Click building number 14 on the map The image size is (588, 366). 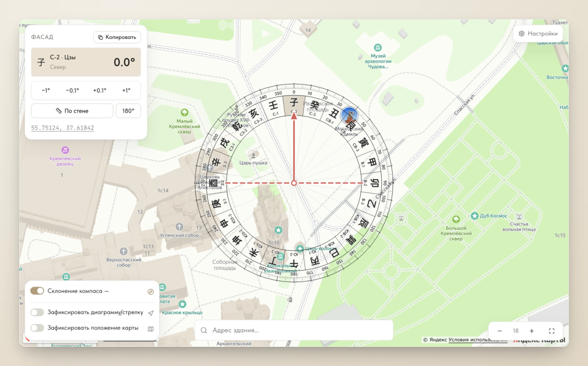308,30
